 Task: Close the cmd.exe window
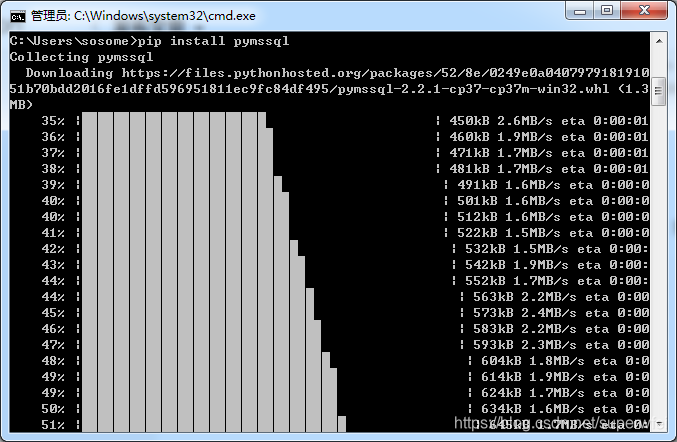click(644, 10)
